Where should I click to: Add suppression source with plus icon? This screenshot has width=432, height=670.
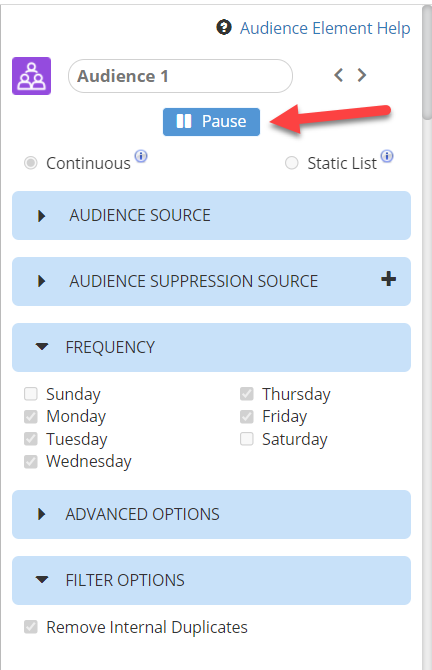(x=388, y=279)
